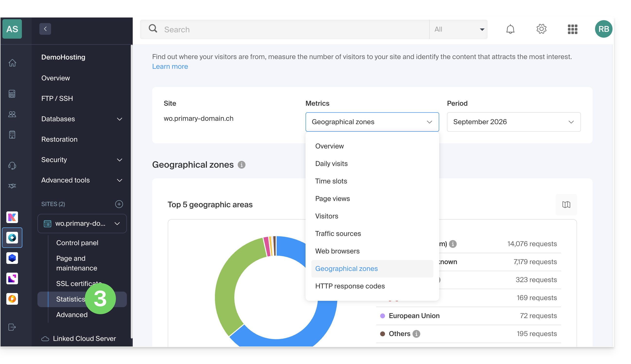The image size is (631, 364).
Task: Collapse the sidebar with back arrow
Action: pos(45,29)
